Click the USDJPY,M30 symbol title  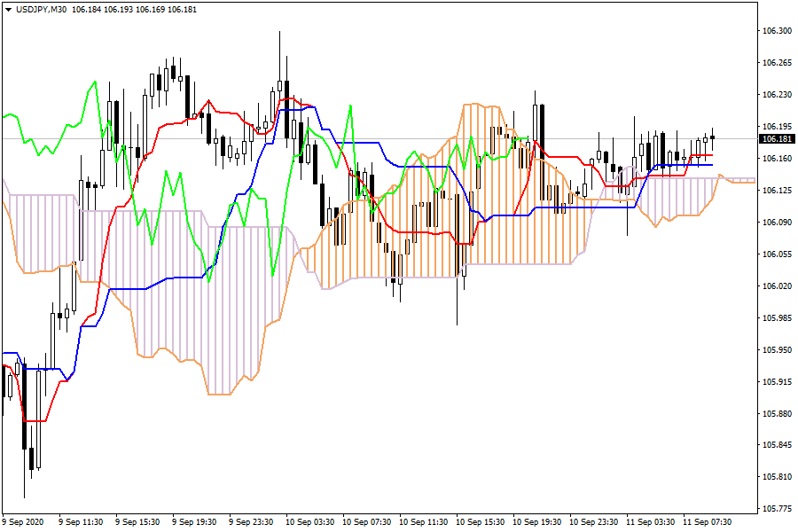(41, 9)
